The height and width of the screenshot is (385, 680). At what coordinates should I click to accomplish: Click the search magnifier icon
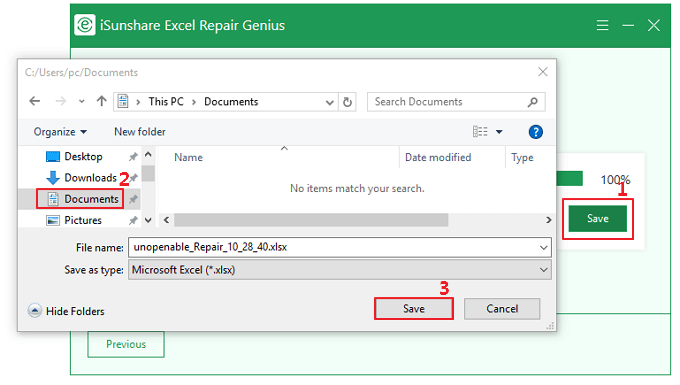(533, 102)
